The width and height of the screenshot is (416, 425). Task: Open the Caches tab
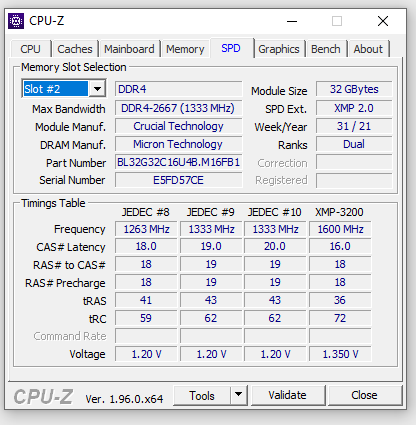pos(75,49)
